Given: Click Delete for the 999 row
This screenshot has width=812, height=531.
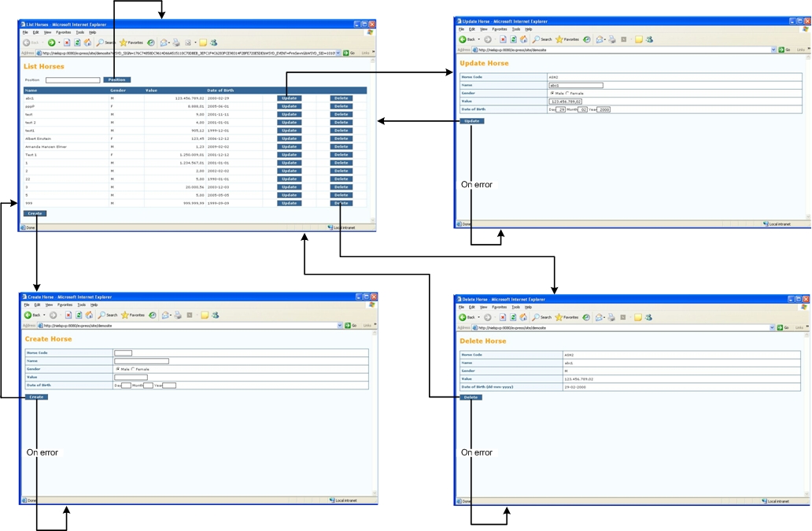Looking at the screenshot, I should [341, 204].
